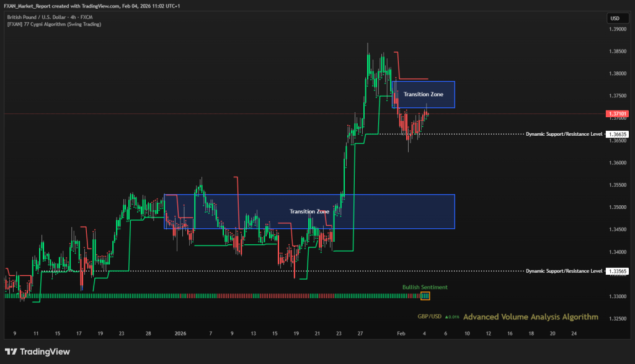Screen dimensions: 635x364
Task: Click the 1.33565 price level tag
Action: point(618,271)
